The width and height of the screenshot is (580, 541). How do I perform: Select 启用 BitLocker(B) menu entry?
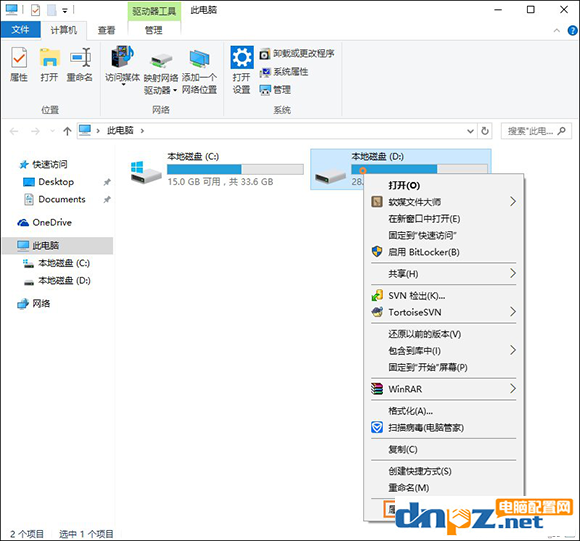click(424, 252)
